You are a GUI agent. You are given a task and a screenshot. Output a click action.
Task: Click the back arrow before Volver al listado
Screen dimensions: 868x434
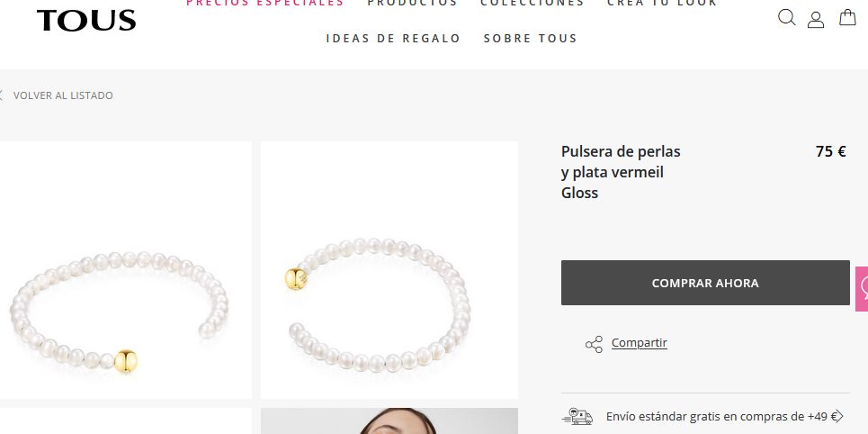1,95
